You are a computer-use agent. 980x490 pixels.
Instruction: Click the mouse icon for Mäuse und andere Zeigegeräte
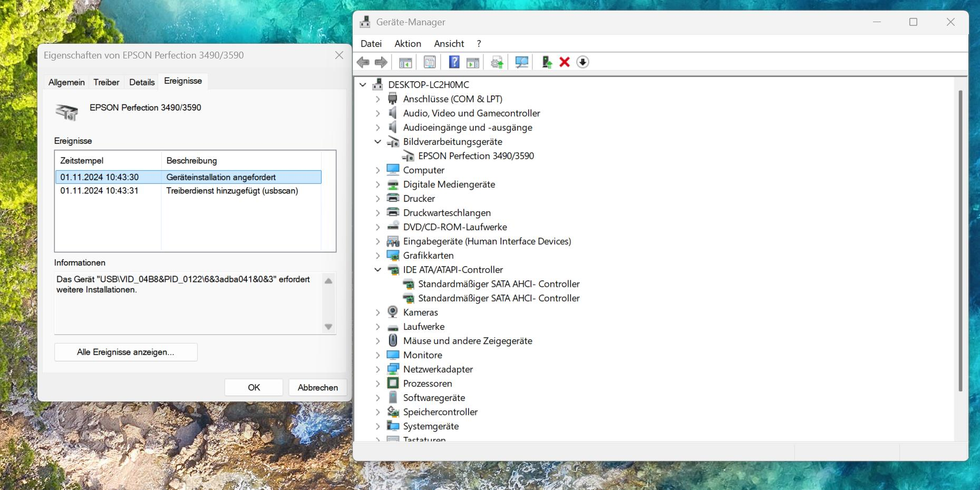[393, 340]
